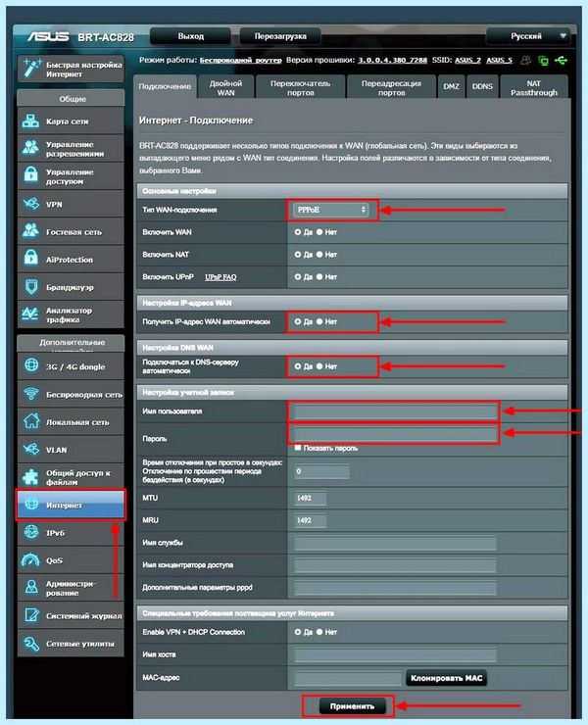The width and height of the screenshot is (588, 725).
Task: Open the IPv6 globe icon
Action: 31,532
